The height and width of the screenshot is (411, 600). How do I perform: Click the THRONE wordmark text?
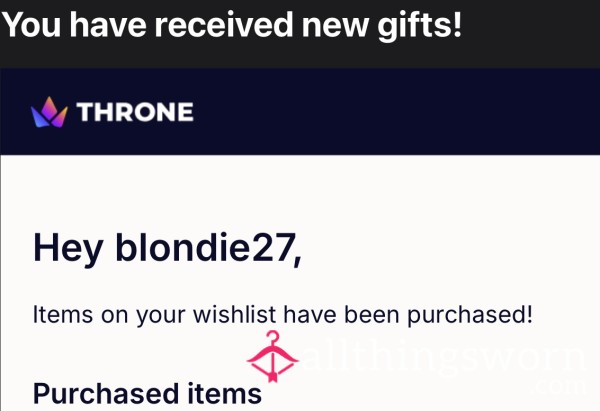pos(135,112)
